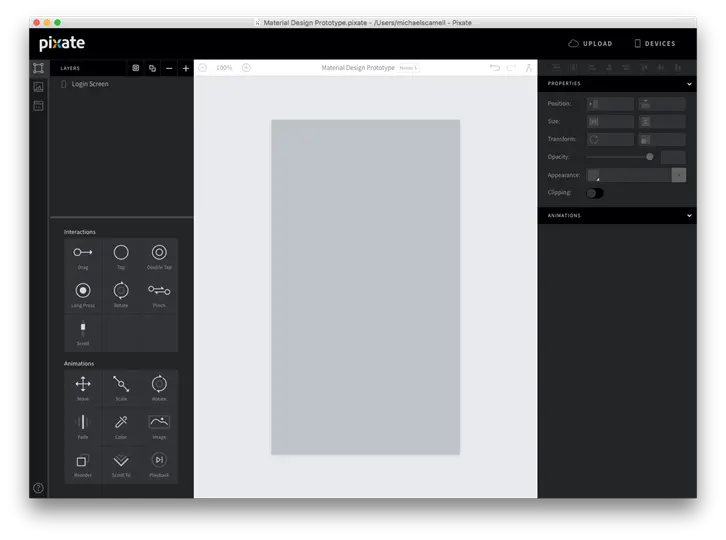The height and width of the screenshot is (540, 726).
Task: Choose the Double Tap interaction
Action: (x=159, y=257)
